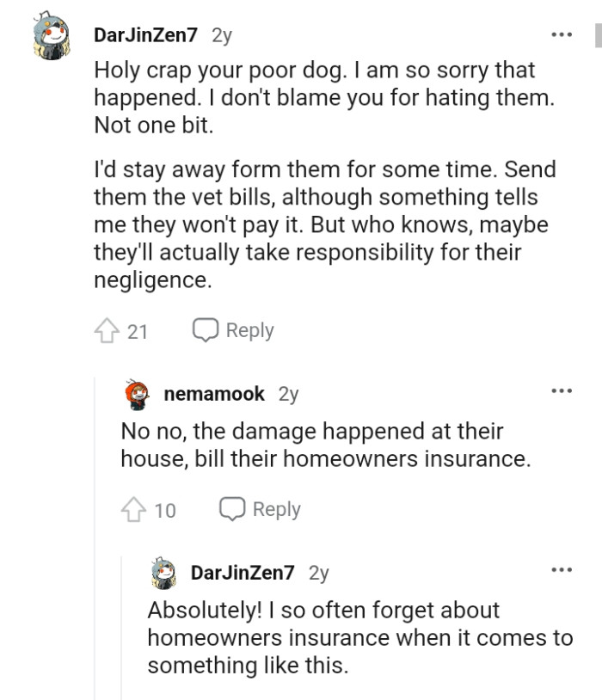This screenshot has width=602, height=700.
Task: Open the reply icon on the top comment
Action: (x=205, y=329)
